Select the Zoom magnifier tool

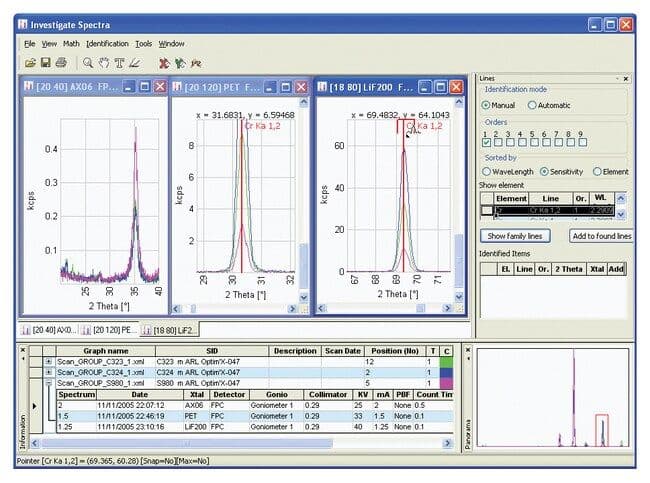coord(88,63)
